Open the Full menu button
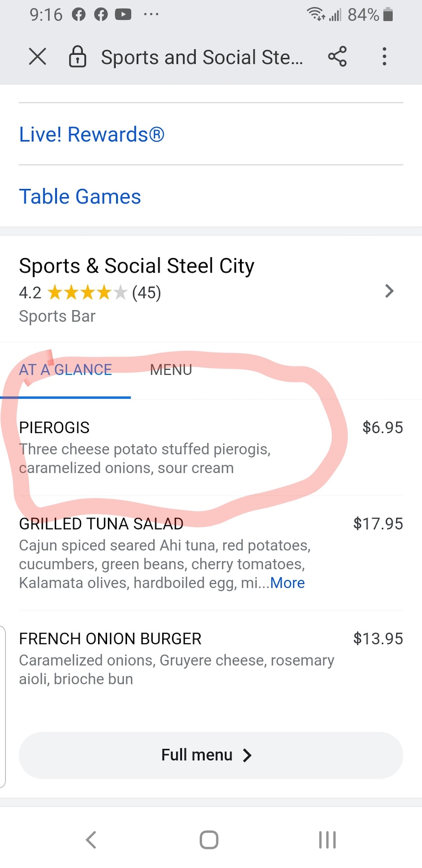This screenshot has width=422, height=868. click(211, 755)
